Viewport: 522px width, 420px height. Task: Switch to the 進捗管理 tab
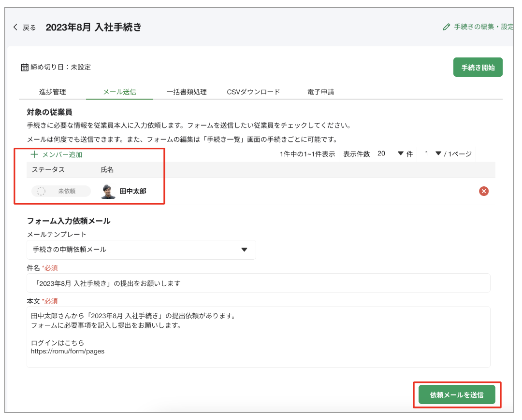(52, 92)
